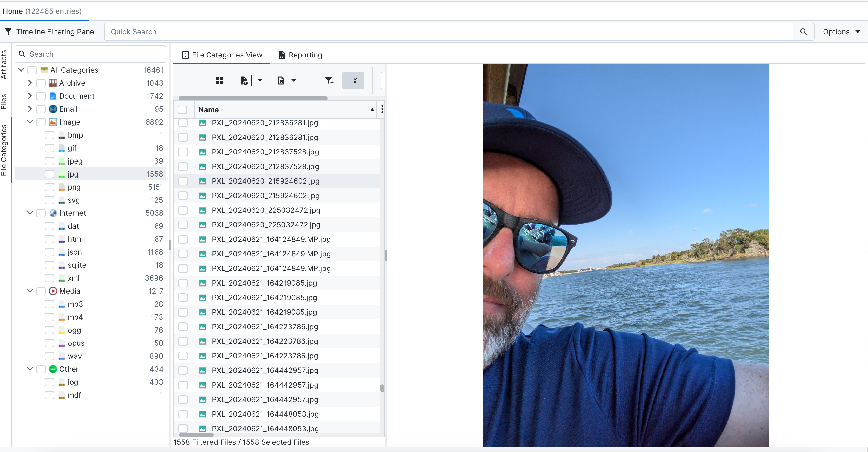868x452 pixels.
Task: Click the add filter funnel icon
Action: (329, 80)
